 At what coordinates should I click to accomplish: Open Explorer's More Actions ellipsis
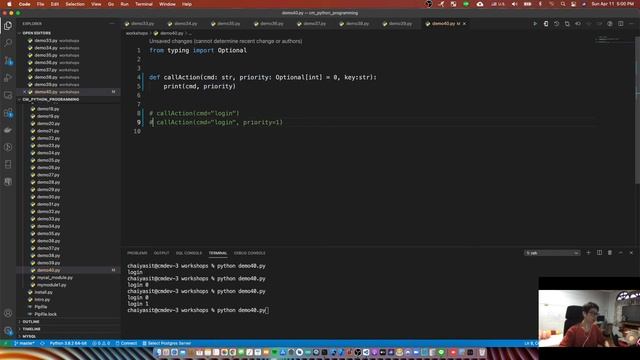click(112, 24)
